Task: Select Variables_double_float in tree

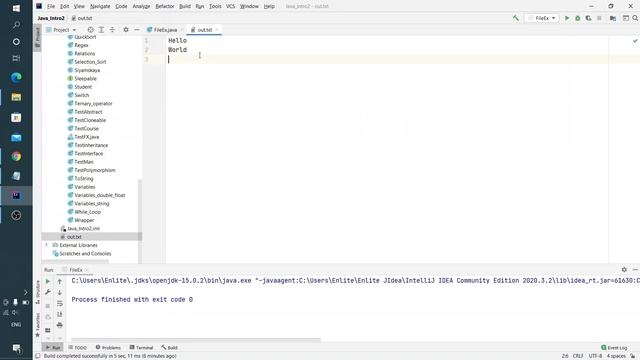Action: point(100,195)
